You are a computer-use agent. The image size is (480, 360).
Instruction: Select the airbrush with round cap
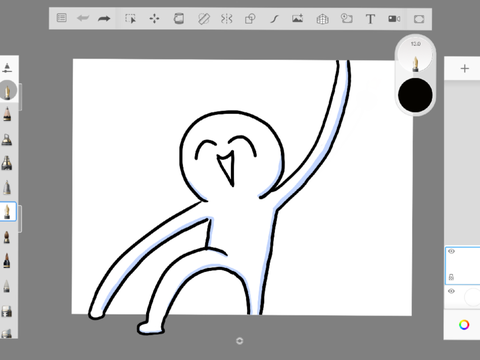(x=7, y=139)
